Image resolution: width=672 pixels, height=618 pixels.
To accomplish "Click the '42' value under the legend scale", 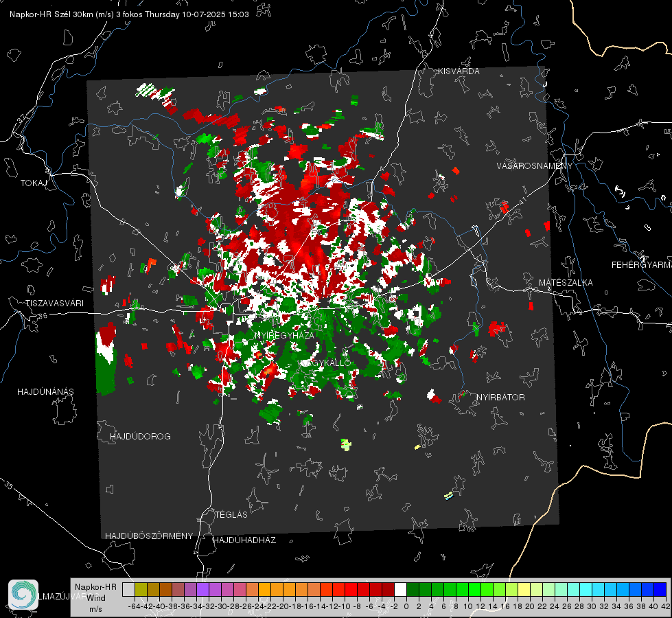I will pyautogui.click(x=665, y=606).
